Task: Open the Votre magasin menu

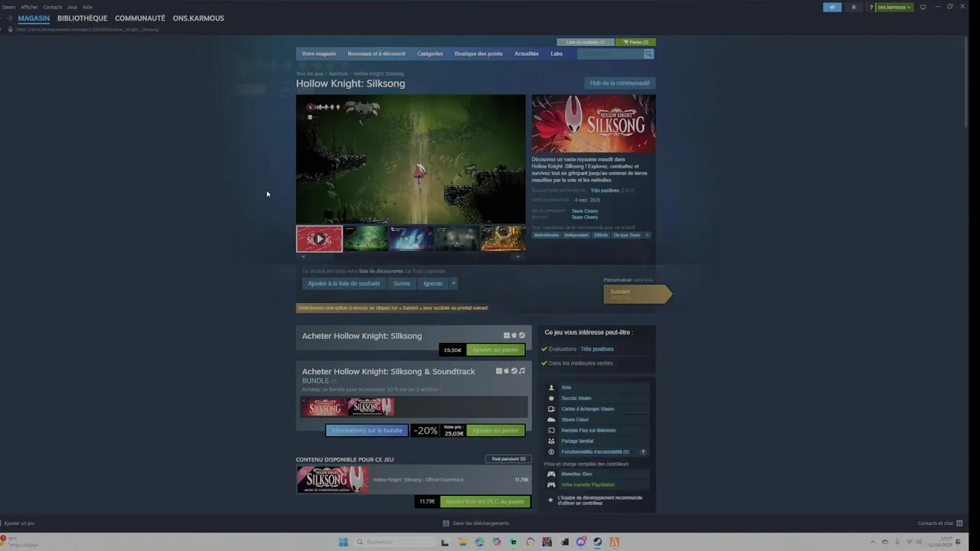Action: pyautogui.click(x=318, y=54)
